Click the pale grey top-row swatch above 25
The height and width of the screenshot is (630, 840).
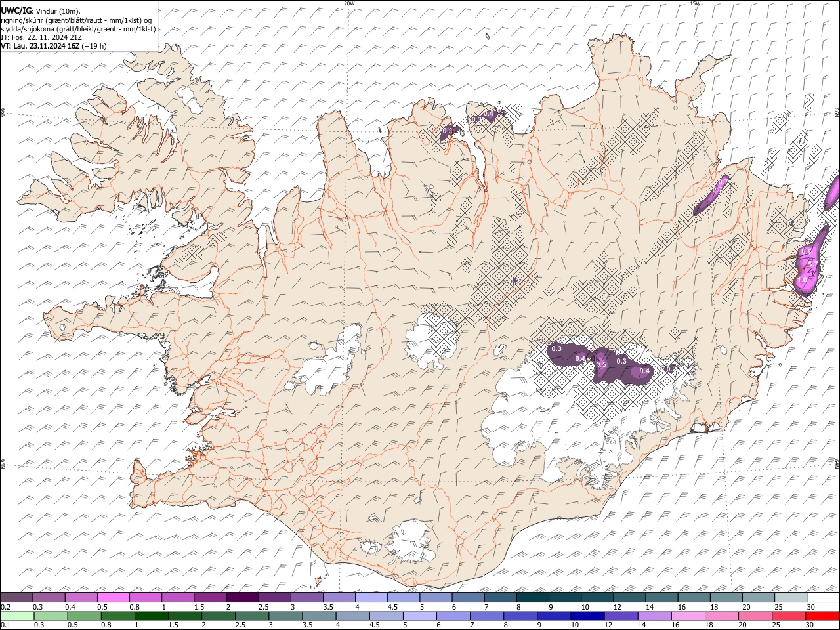(x=790, y=598)
